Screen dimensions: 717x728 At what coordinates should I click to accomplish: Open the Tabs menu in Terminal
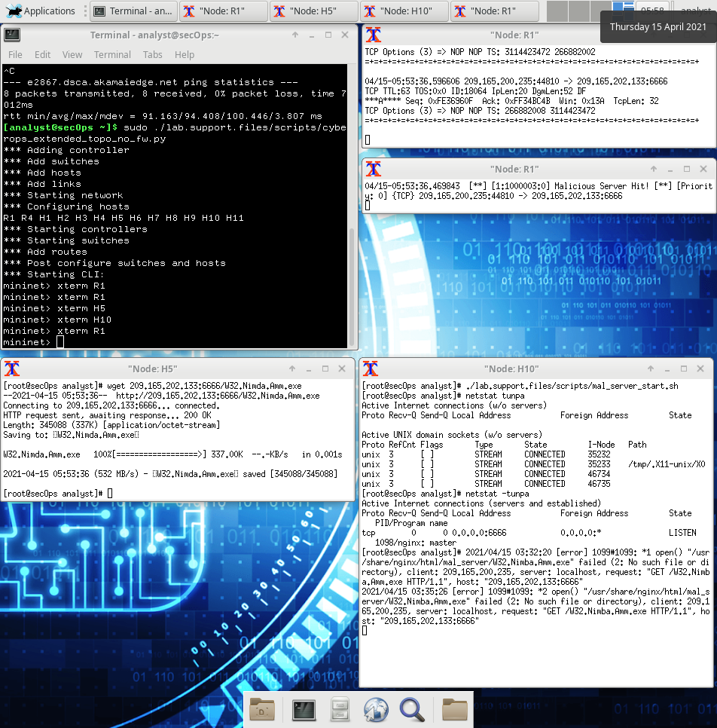[152, 55]
